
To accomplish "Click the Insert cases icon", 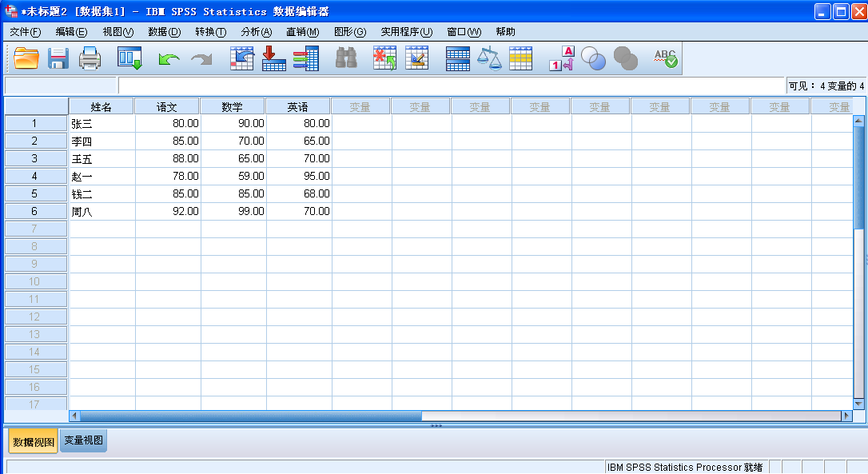I will click(384, 58).
